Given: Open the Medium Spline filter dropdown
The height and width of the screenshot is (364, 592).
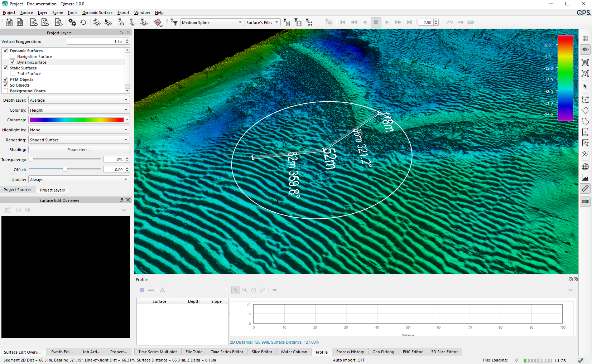Looking at the screenshot, I should [x=212, y=23].
